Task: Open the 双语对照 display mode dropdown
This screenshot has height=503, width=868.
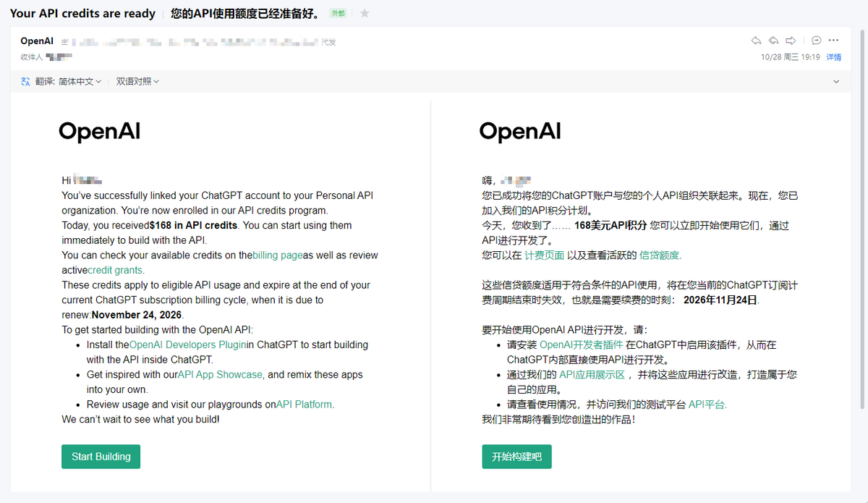Action: [137, 82]
